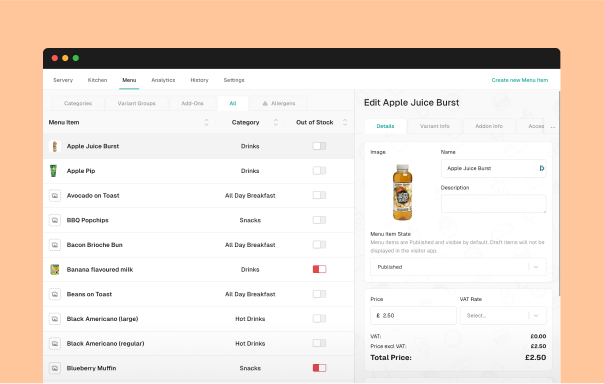The image size is (604, 384).
Task: Click the BBQ Popchips placeholder image icon
Action: coord(55,220)
